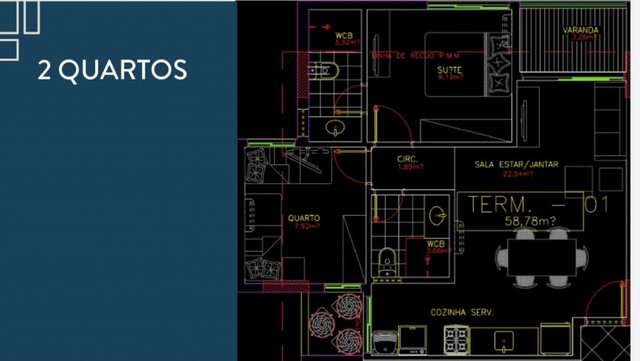The width and height of the screenshot is (640, 361).
Task: Select the oval sink in lower WCB
Action: [x=438, y=215]
